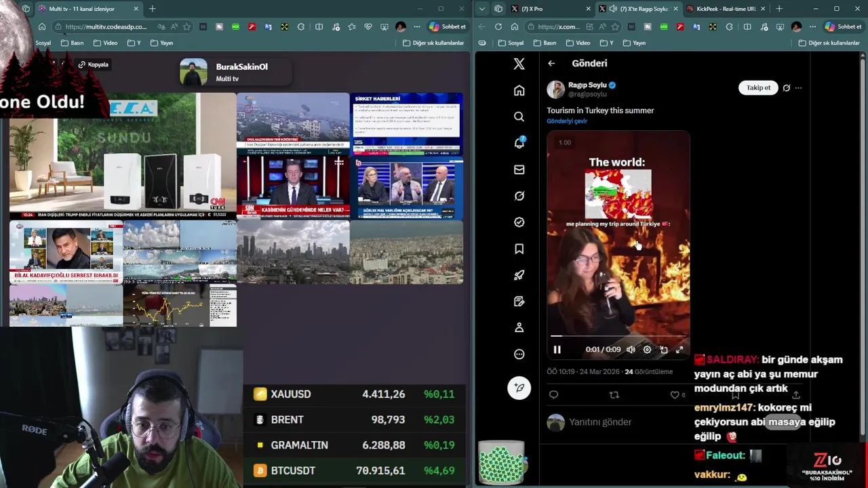The height and width of the screenshot is (488, 868).
Task: Reload the X browser window page
Action: [498, 26]
